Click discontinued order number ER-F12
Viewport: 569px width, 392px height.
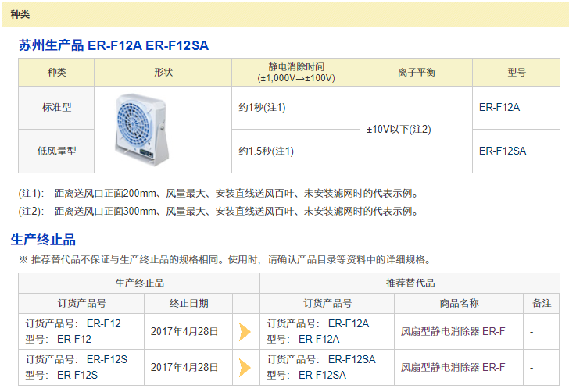pyautogui.click(x=104, y=323)
